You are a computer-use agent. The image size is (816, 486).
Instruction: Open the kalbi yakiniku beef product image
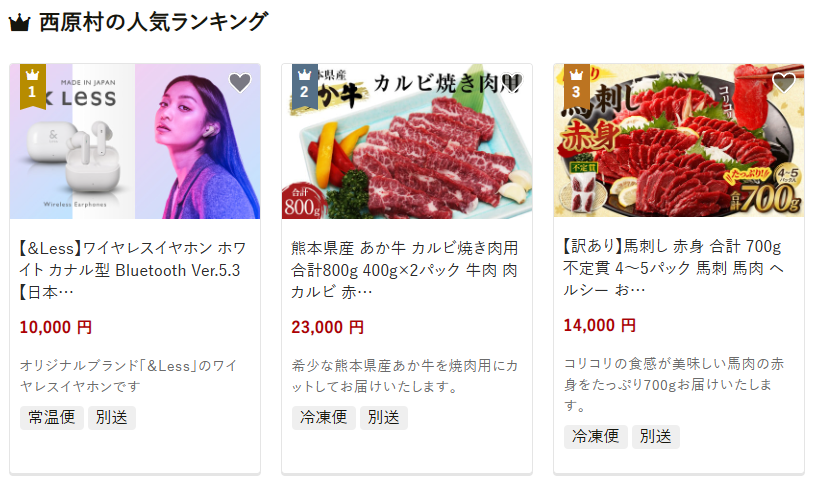[407, 141]
